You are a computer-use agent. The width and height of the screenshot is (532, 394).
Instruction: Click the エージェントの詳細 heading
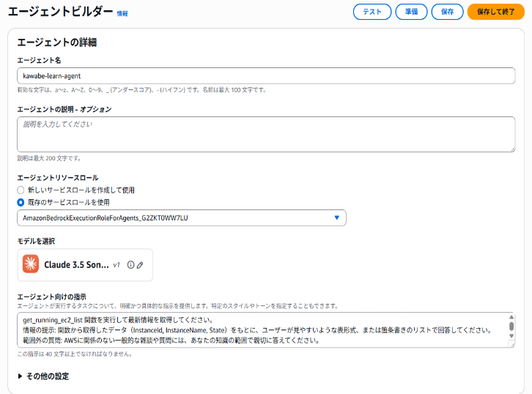coord(57,42)
